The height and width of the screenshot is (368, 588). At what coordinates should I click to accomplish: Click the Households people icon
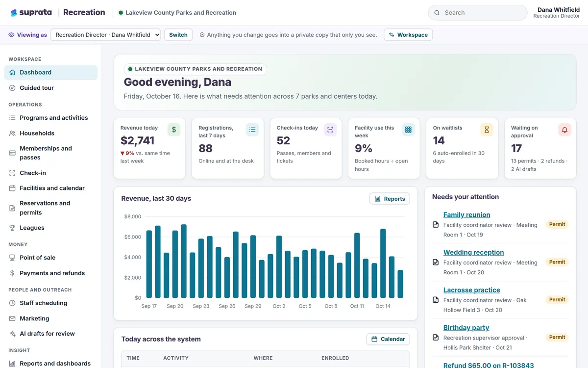pos(12,133)
